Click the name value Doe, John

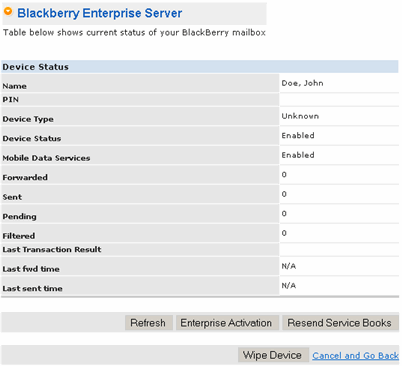click(302, 83)
